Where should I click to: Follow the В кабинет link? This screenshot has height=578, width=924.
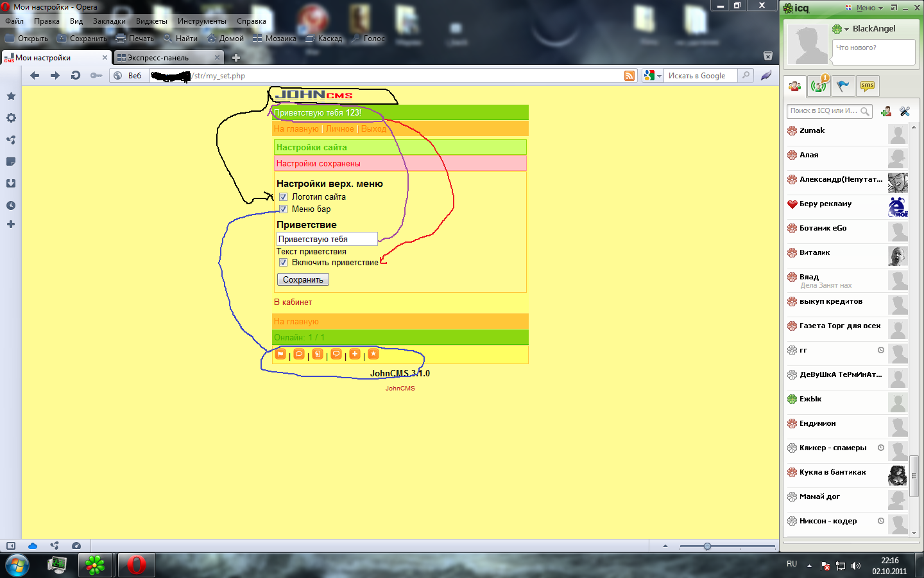(293, 302)
